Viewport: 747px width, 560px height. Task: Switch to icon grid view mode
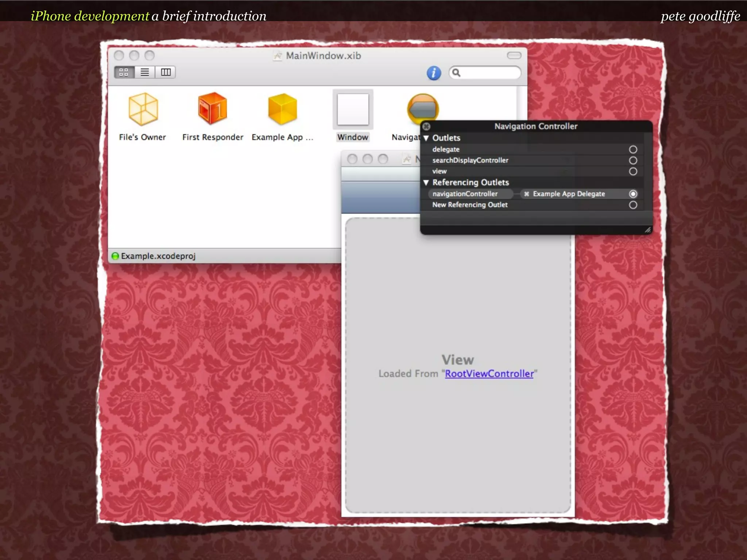point(124,72)
